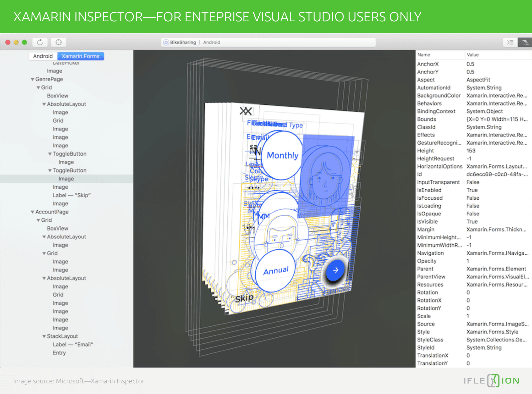Collapse the AbsoluteLayout under GenrePage Grid
This screenshot has width=532, height=394.
[x=44, y=104]
